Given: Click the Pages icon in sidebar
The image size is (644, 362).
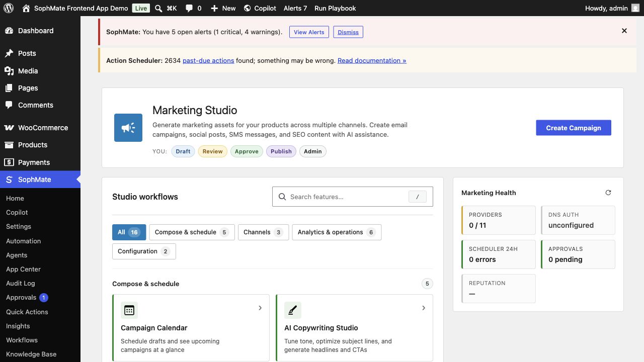Looking at the screenshot, I should pyautogui.click(x=9, y=88).
